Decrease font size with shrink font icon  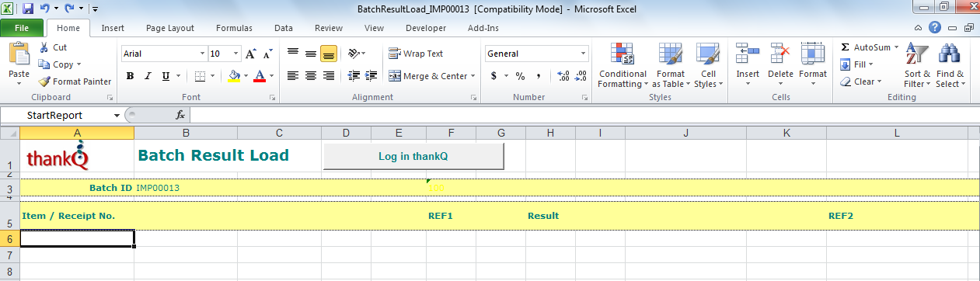(x=268, y=54)
